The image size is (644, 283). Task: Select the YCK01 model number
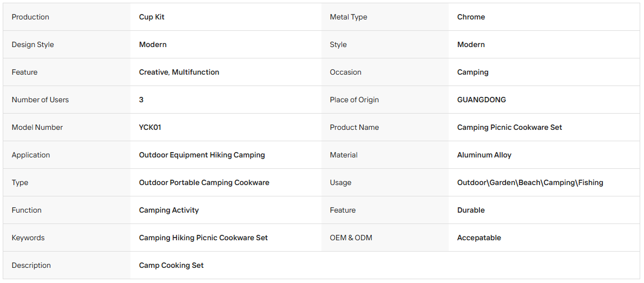pos(150,127)
